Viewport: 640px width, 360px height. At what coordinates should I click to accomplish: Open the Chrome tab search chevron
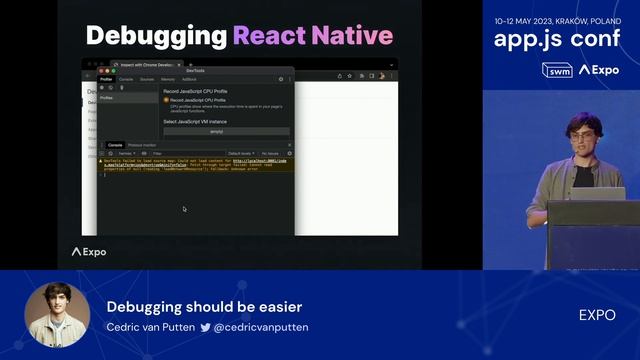pos(391,65)
